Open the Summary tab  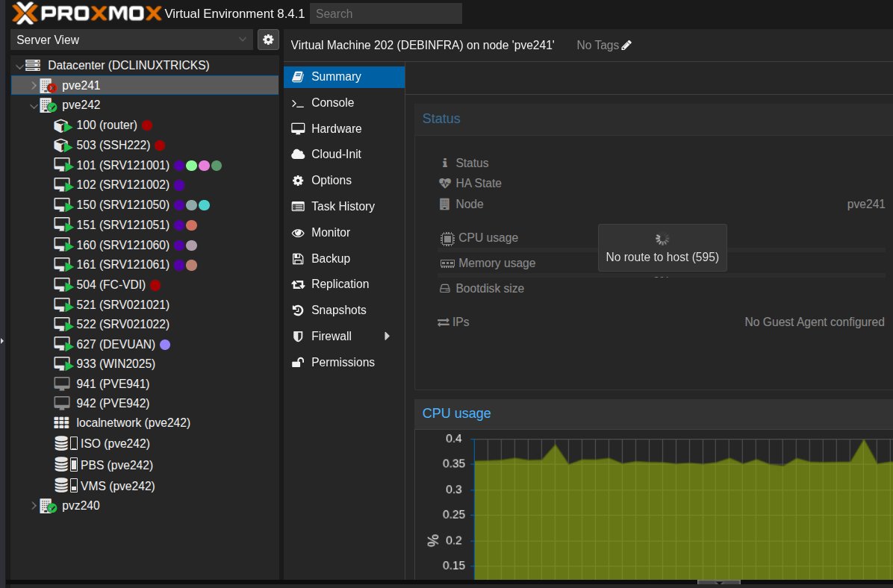(344, 77)
